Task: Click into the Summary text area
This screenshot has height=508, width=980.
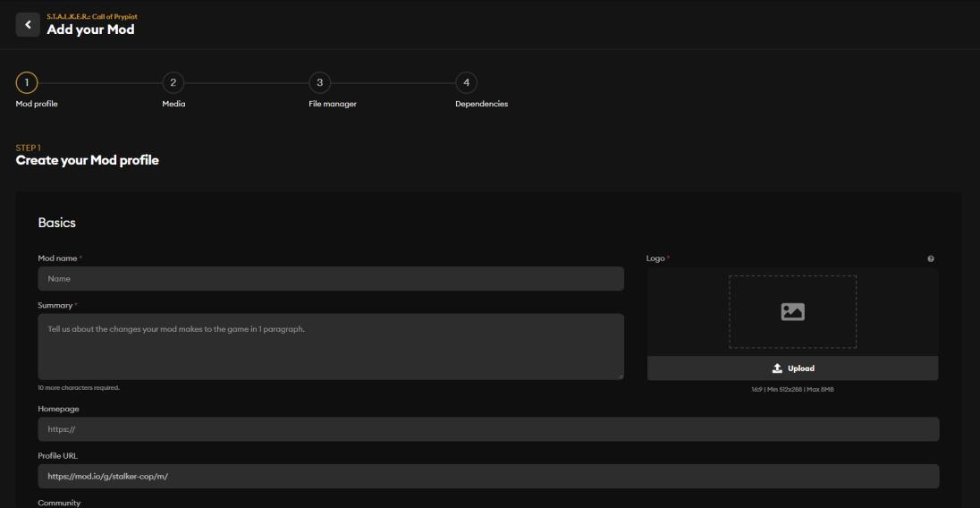Action: (331, 347)
